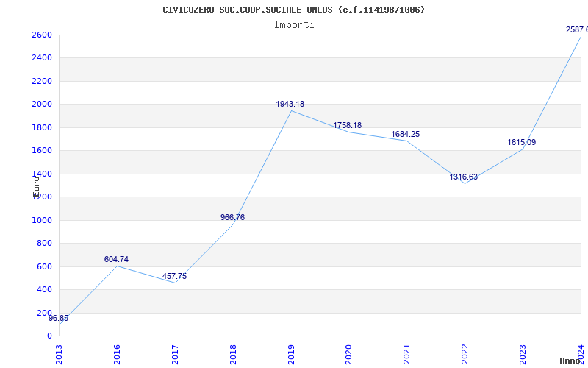Click the 2022 x-axis year label
The height and width of the screenshot is (368, 588).
[x=465, y=354]
